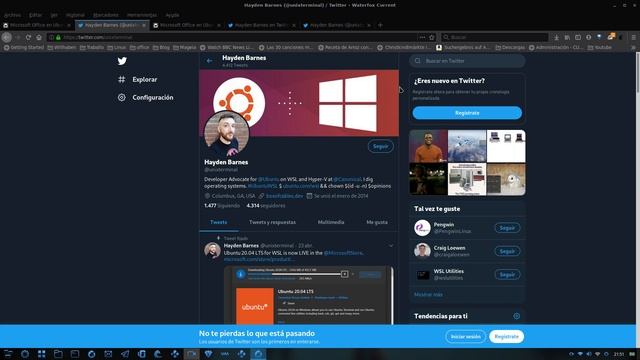Click the volume icon in system tray

pos(589,354)
